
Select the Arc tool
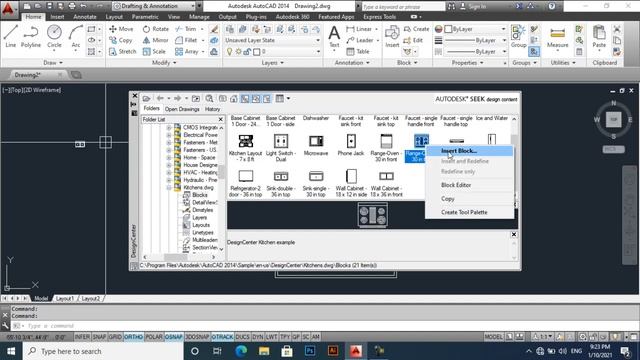tap(76, 36)
